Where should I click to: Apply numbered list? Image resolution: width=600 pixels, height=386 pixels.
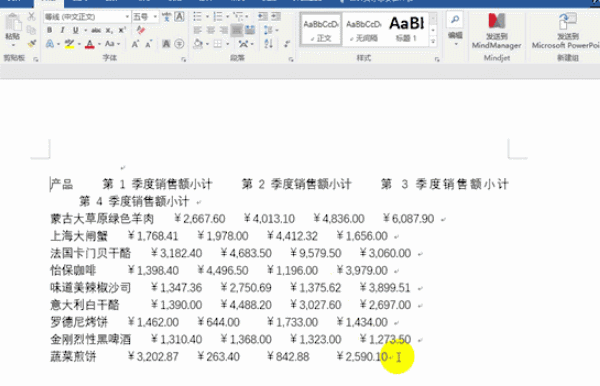pyautogui.click(x=217, y=16)
